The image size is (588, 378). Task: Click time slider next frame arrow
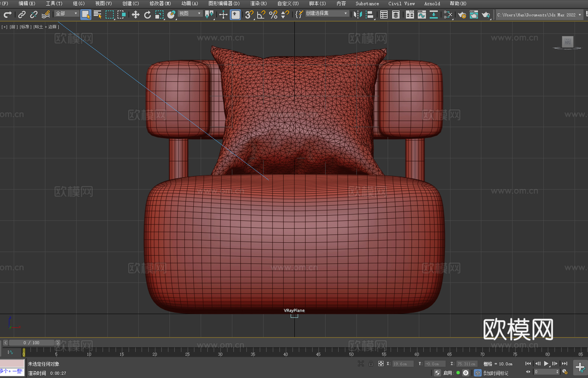coord(58,343)
